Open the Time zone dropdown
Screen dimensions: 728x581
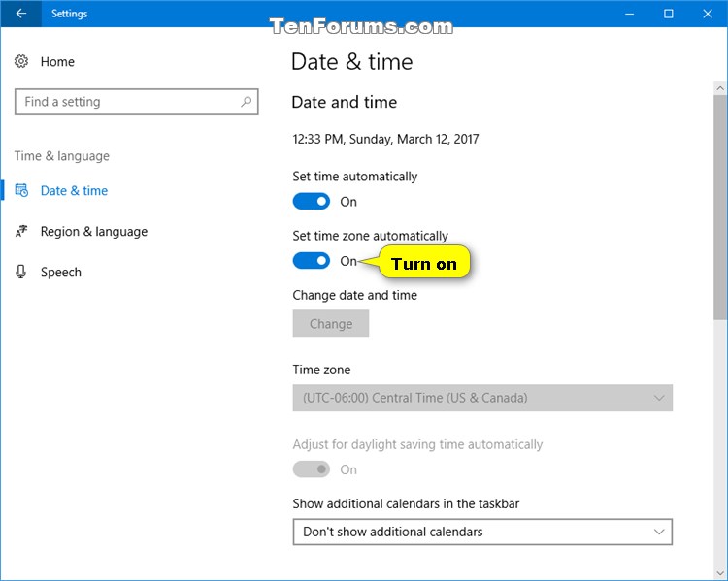tap(482, 398)
